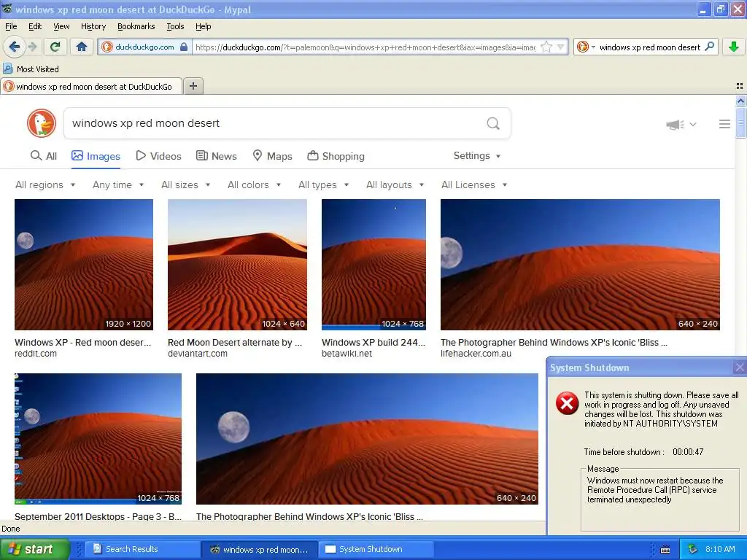Click the taskbar clock showing 8:10 AM
This screenshot has width=747, height=560.
[720, 549]
